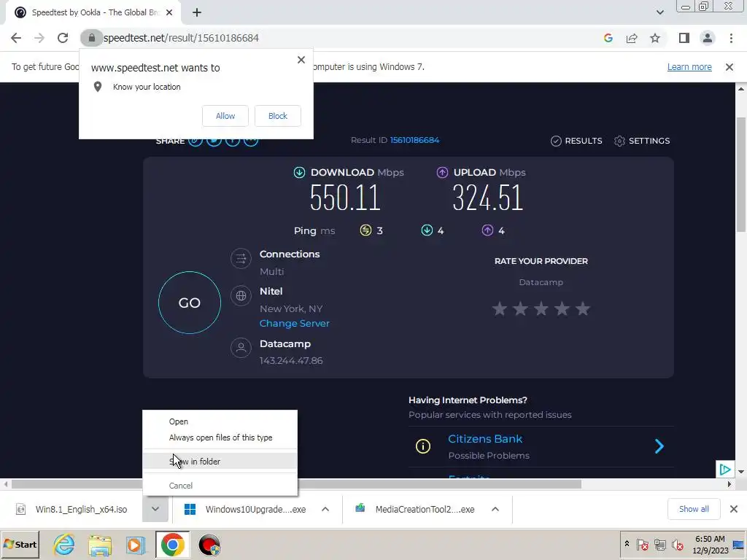Screen dimensions: 747x560
Task: Click the lock site info icon
Action: click(91, 38)
